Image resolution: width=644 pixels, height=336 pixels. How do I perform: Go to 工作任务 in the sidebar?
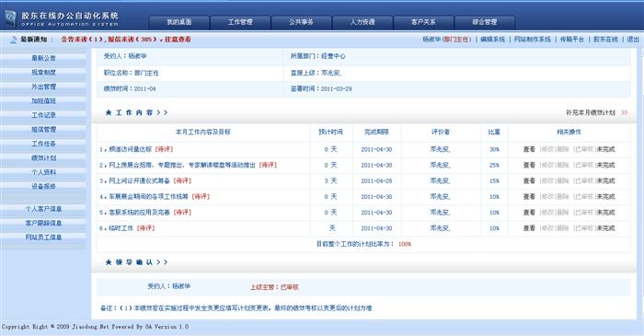pyautogui.click(x=43, y=144)
